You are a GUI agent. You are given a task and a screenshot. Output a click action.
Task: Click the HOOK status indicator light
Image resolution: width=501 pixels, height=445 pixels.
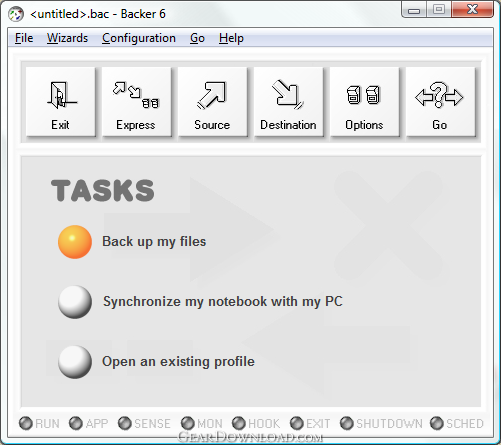coord(239,423)
